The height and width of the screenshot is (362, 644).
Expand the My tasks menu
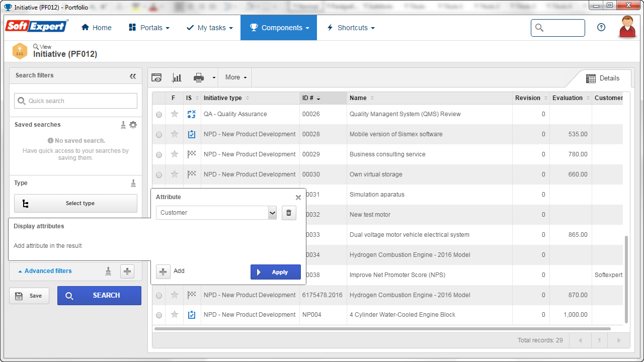click(x=209, y=28)
